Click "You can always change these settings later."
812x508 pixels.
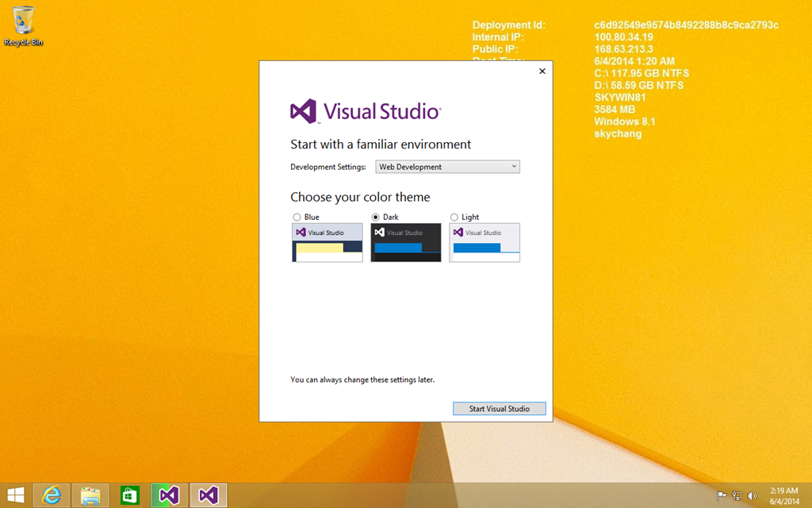(362, 379)
